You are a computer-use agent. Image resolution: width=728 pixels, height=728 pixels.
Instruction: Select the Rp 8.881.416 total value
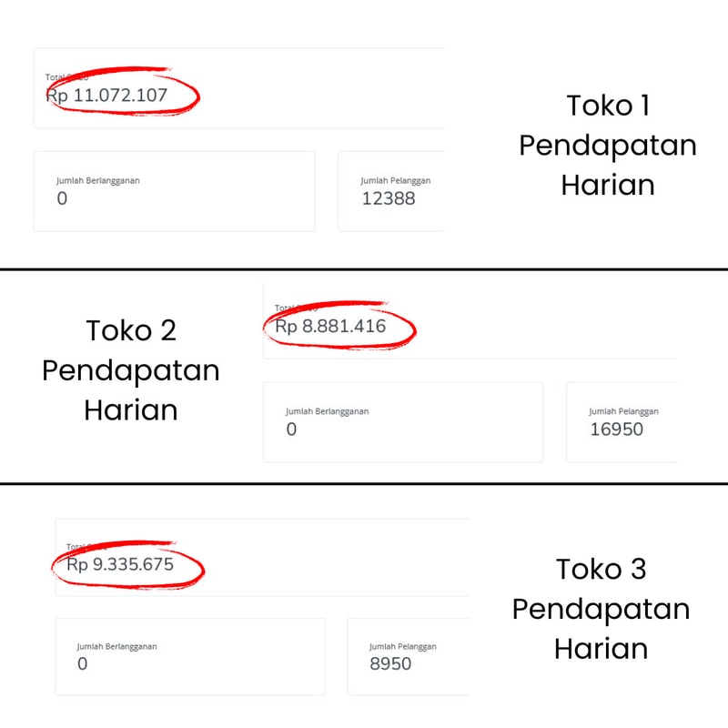[x=330, y=327]
